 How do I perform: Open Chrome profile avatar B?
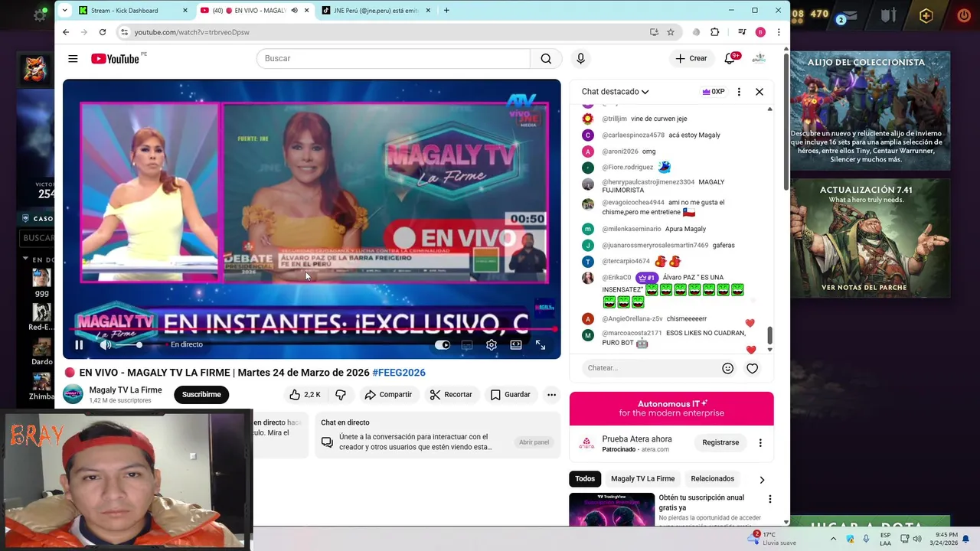click(x=760, y=32)
